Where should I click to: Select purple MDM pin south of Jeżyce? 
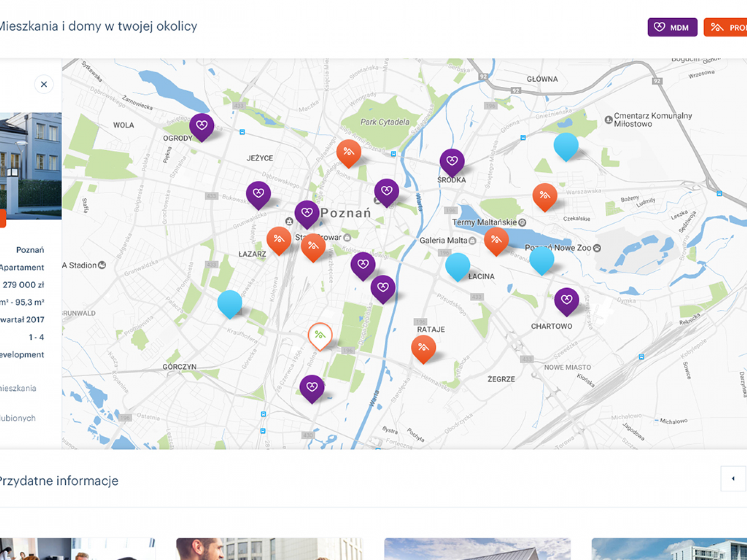(259, 195)
